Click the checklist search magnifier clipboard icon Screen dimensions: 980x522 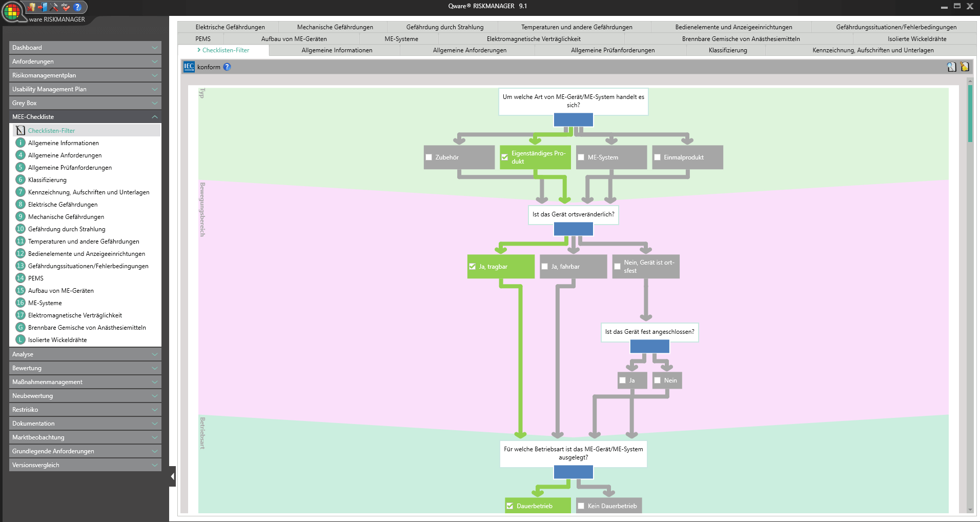[952, 67]
